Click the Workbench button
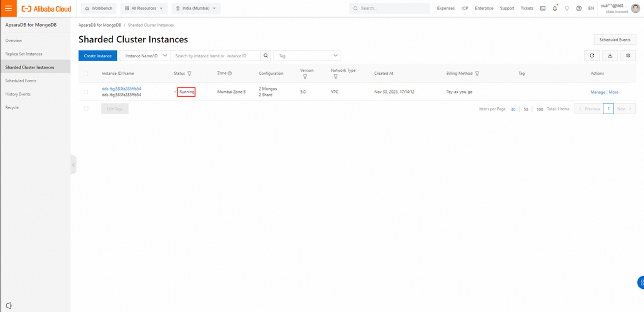 pyautogui.click(x=99, y=8)
